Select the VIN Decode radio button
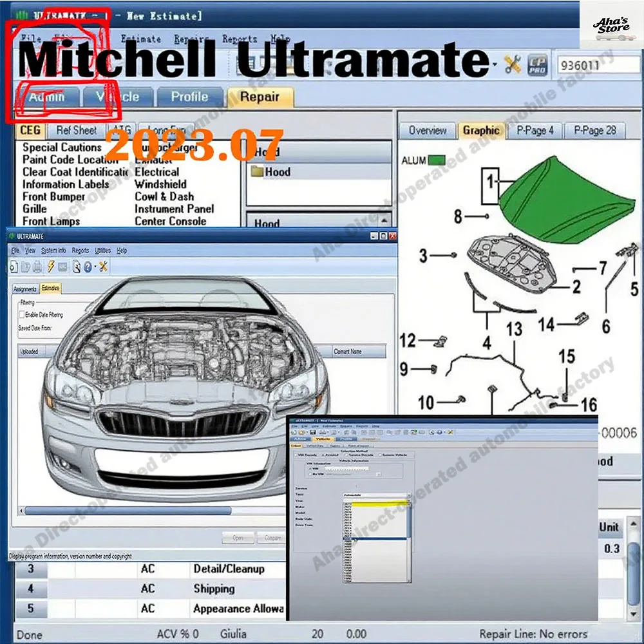 click(296, 455)
